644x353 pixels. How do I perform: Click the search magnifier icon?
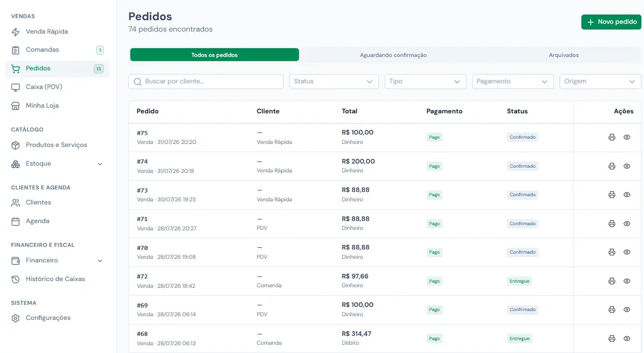pyautogui.click(x=138, y=82)
